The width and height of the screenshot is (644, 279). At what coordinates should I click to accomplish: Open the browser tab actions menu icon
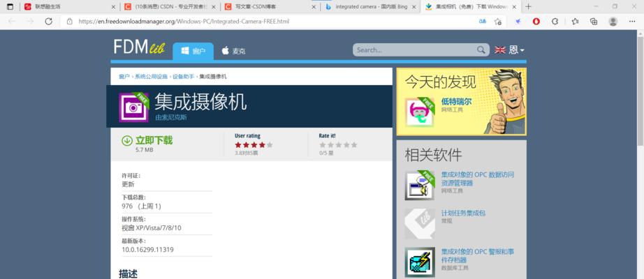10,6
